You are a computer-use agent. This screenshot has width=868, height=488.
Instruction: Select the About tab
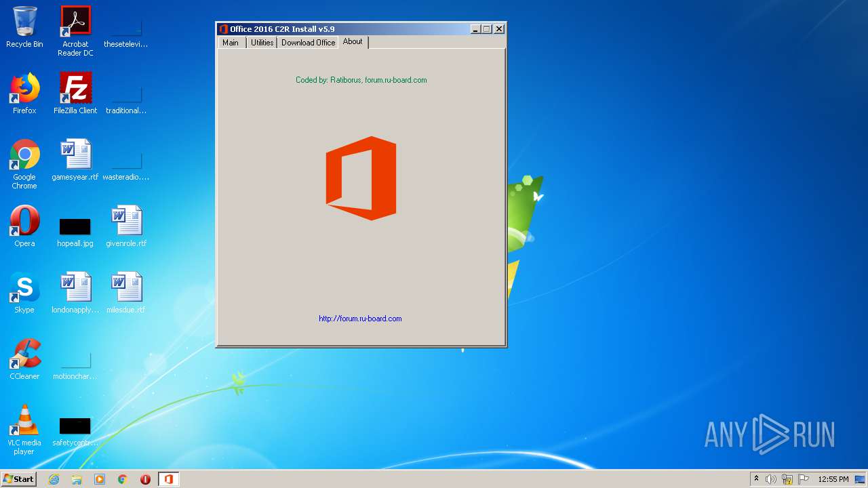(353, 41)
